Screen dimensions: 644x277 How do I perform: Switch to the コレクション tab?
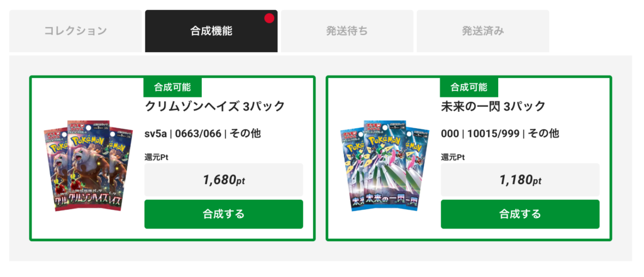coord(75,31)
